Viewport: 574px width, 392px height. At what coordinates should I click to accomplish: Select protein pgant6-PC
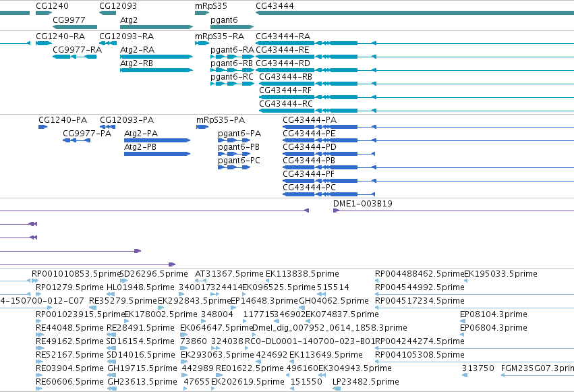(234, 167)
